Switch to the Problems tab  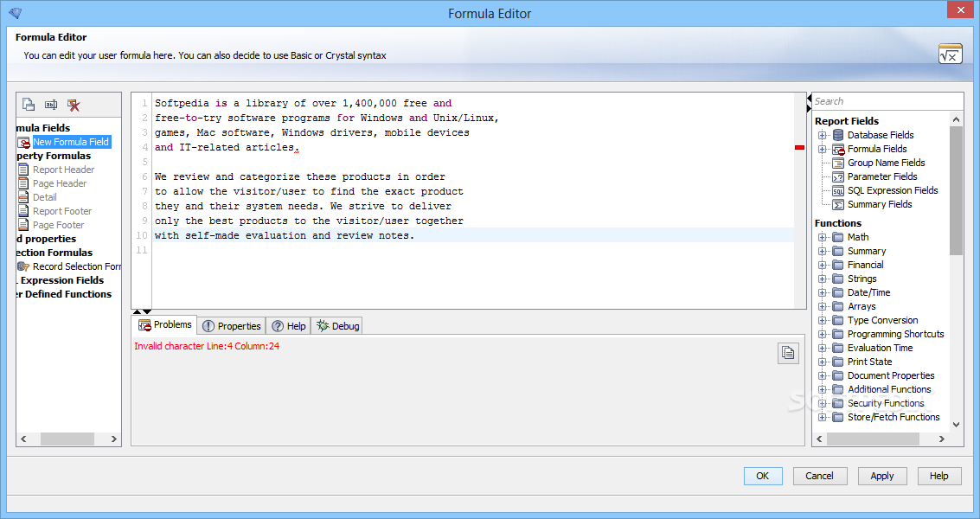[x=164, y=324]
